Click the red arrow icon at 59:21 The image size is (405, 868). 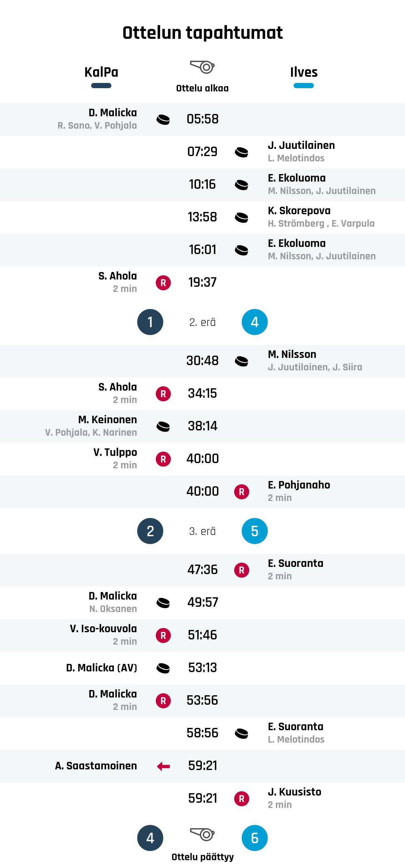(x=163, y=766)
